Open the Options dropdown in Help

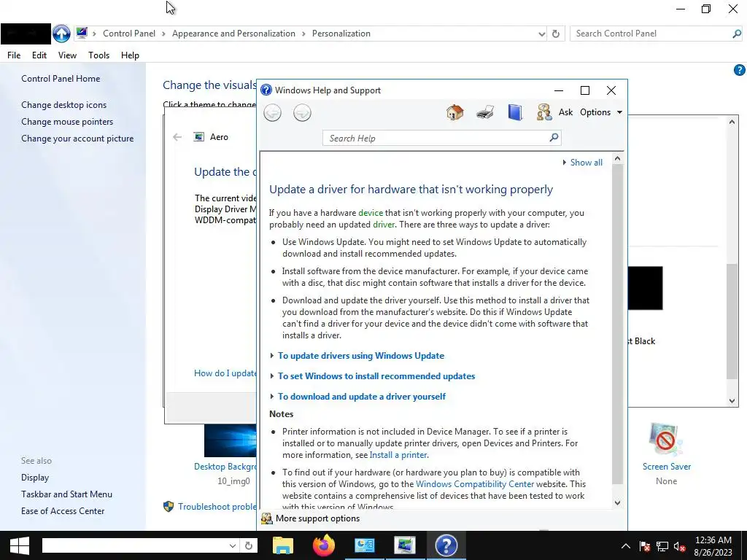pos(601,112)
